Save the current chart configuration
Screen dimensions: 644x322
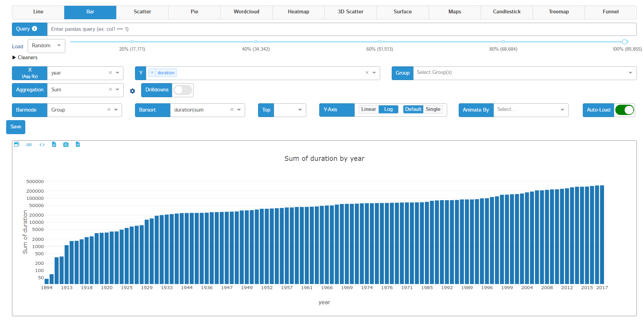click(15, 127)
